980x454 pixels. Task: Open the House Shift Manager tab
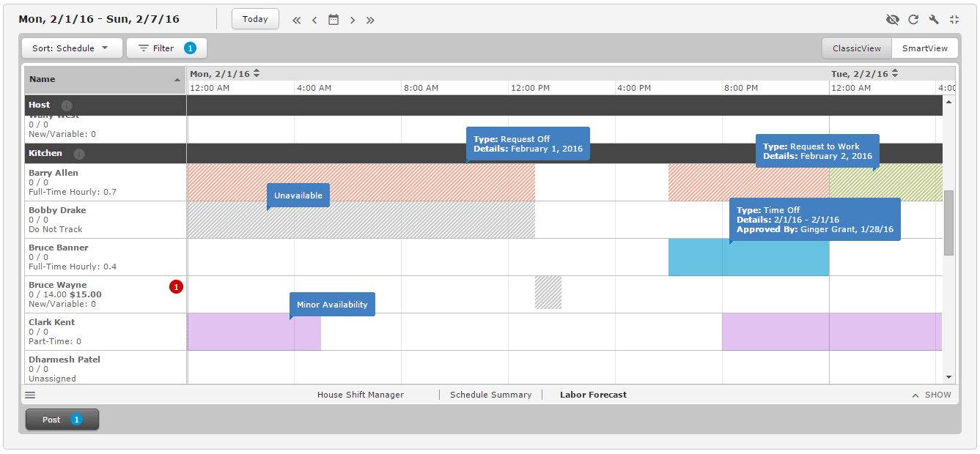[x=360, y=395]
